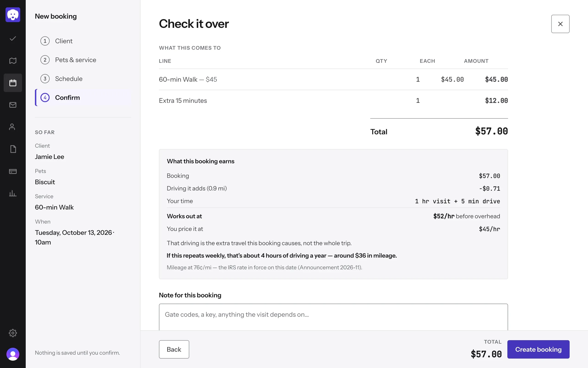The height and width of the screenshot is (368, 588).
Task: Open the mail envelope icon in sidebar
Action: [x=13, y=105]
